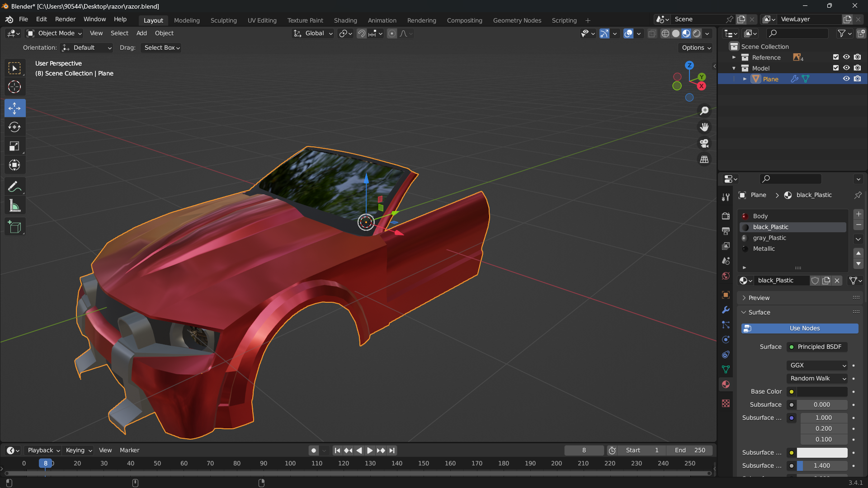This screenshot has height=488, width=868.
Task: Expand the Preview panel
Action: 759,298
